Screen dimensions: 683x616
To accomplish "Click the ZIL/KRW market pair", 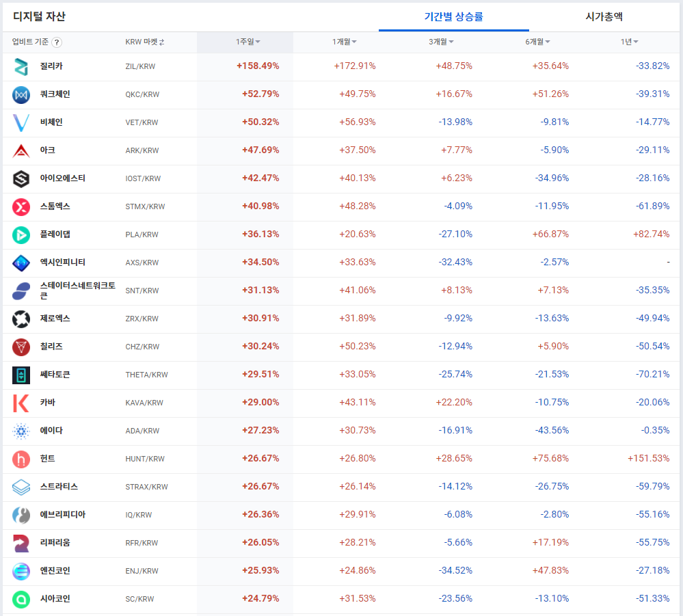I will tap(140, 66).
